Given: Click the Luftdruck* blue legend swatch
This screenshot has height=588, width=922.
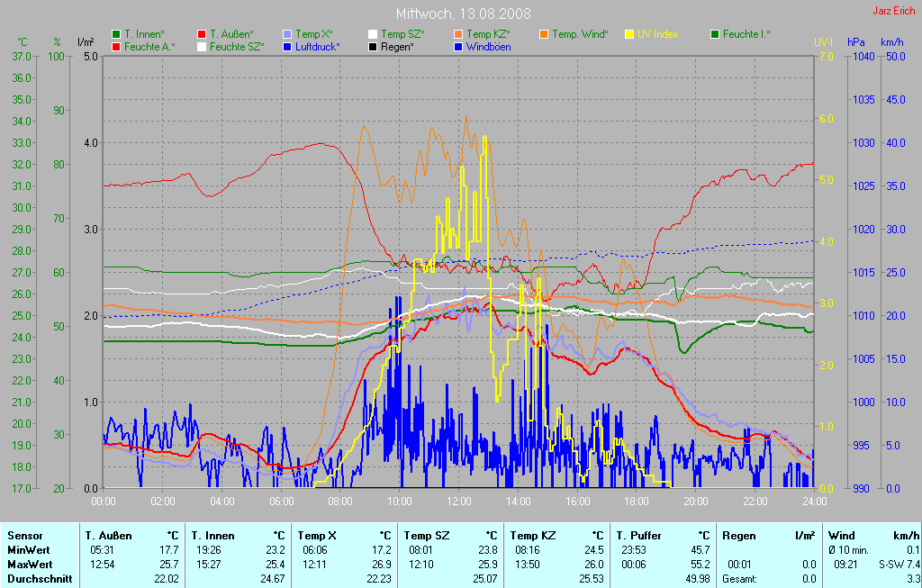Looking at the screenshot, I should [x=287, y=47].
